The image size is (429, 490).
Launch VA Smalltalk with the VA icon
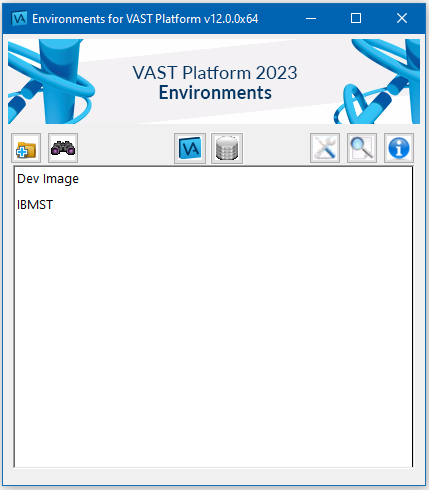[190, 148]
